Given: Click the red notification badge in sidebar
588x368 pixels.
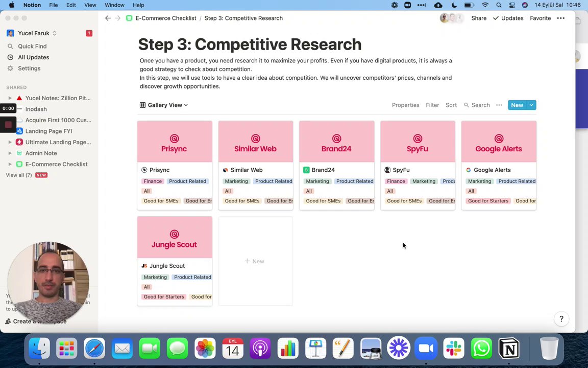Looking at the screenshot, I should tap(89, 33).
